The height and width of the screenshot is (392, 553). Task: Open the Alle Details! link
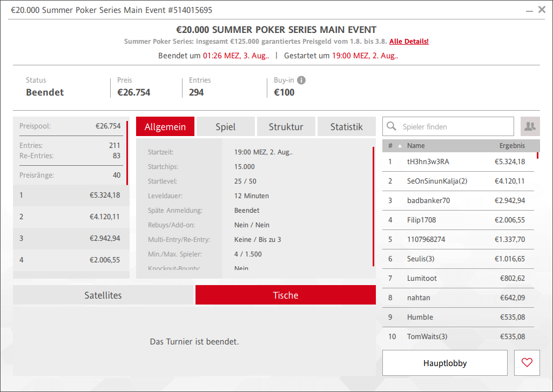[409, 42]
